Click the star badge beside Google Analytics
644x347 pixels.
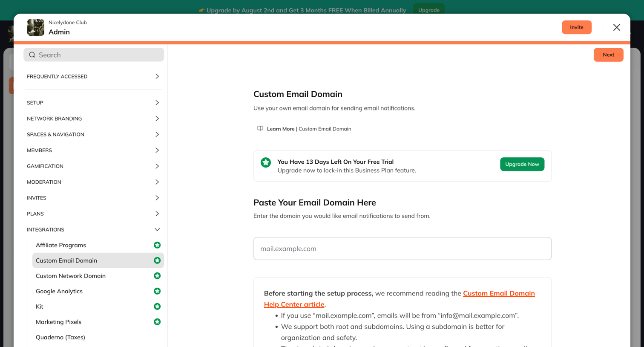157,291
